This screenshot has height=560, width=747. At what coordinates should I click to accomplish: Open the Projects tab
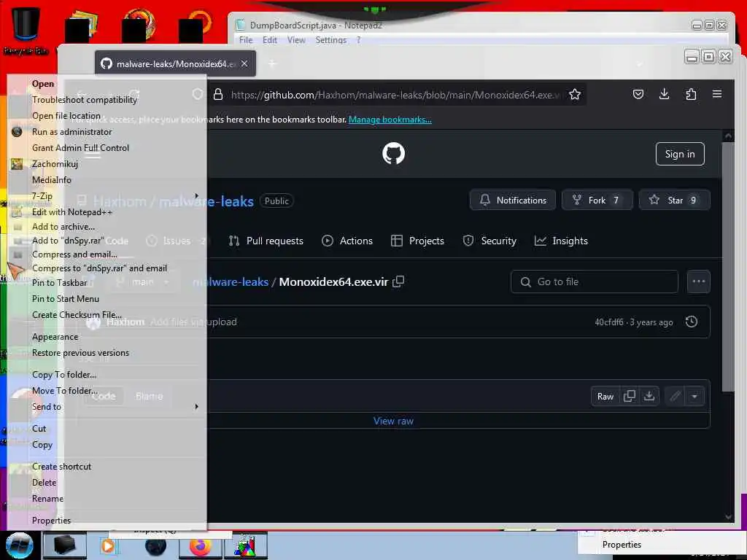pos(417,241)
